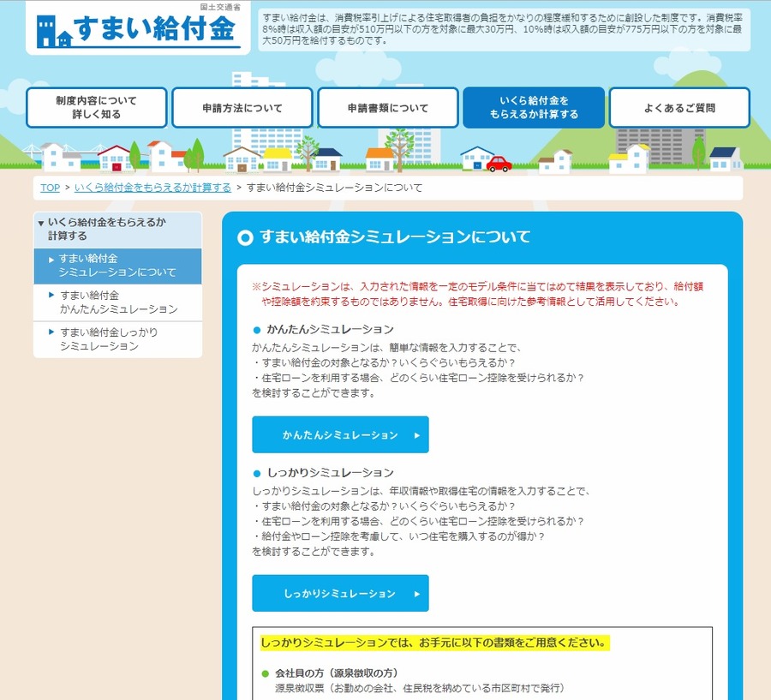This screenshot has width=771, height=700.
Task: Click the 源泉徴収票 document line
Action: [x=419, y=688]
